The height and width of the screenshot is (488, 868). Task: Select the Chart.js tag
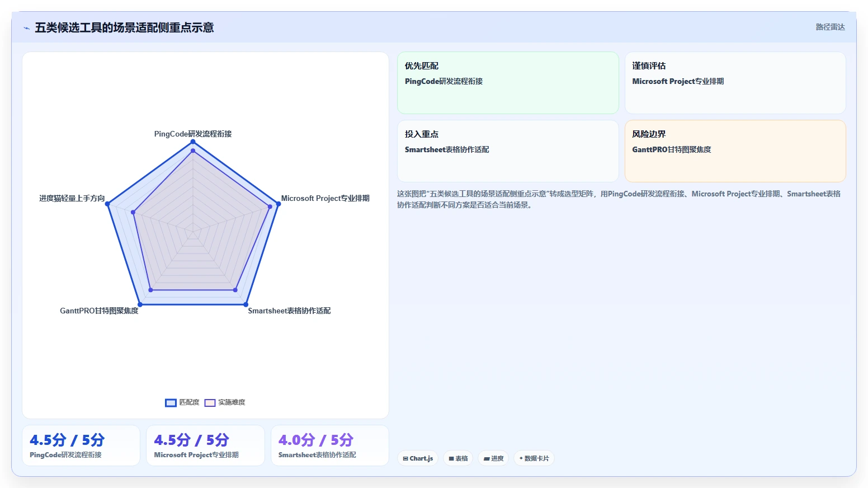pyautogui.click(x=418, y=458)
